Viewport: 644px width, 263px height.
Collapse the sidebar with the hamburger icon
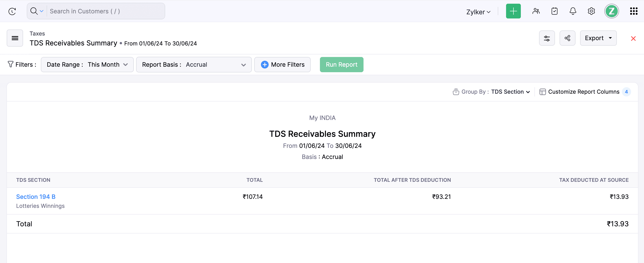(15, 38)
